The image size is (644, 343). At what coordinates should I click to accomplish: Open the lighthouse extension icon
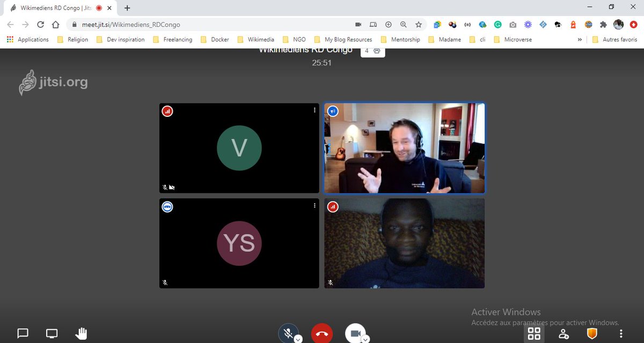(x=573, y=25)
